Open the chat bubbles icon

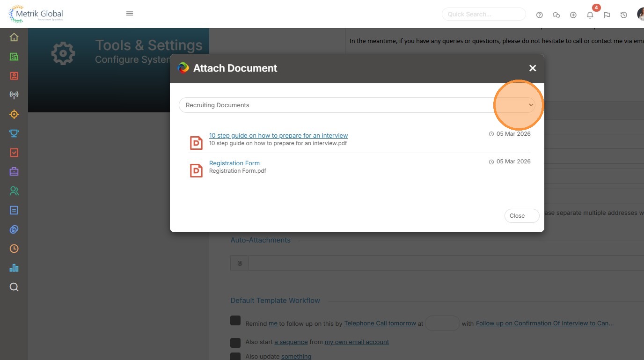point(556,15)
